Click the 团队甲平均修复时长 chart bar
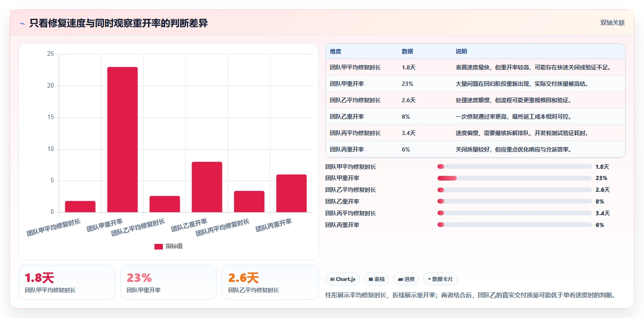644x318 pixels. click(80, 206)
